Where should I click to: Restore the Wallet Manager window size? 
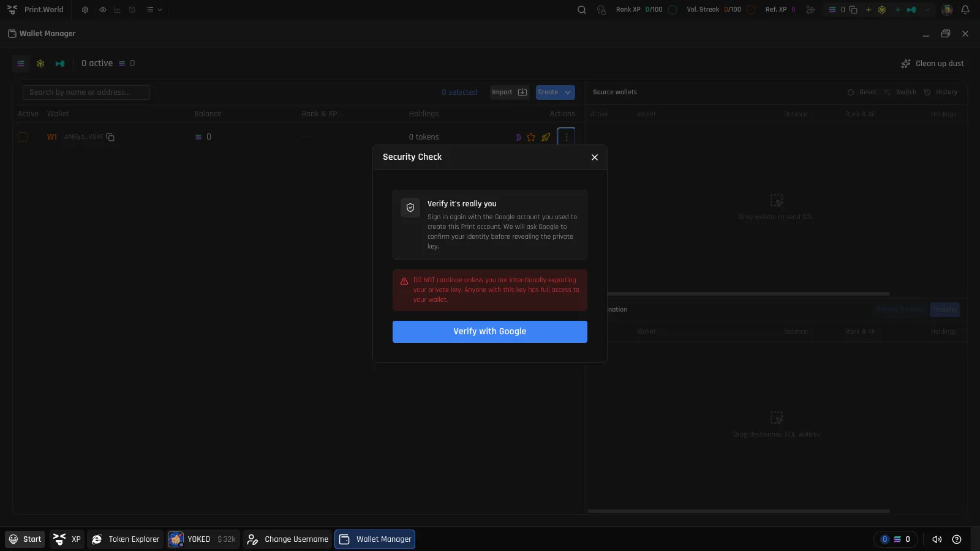pos(946,34)
